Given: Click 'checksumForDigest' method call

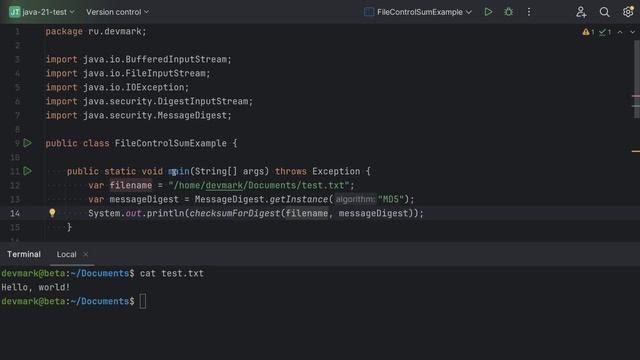Looking at the screenshot, I should coord(235,213).
